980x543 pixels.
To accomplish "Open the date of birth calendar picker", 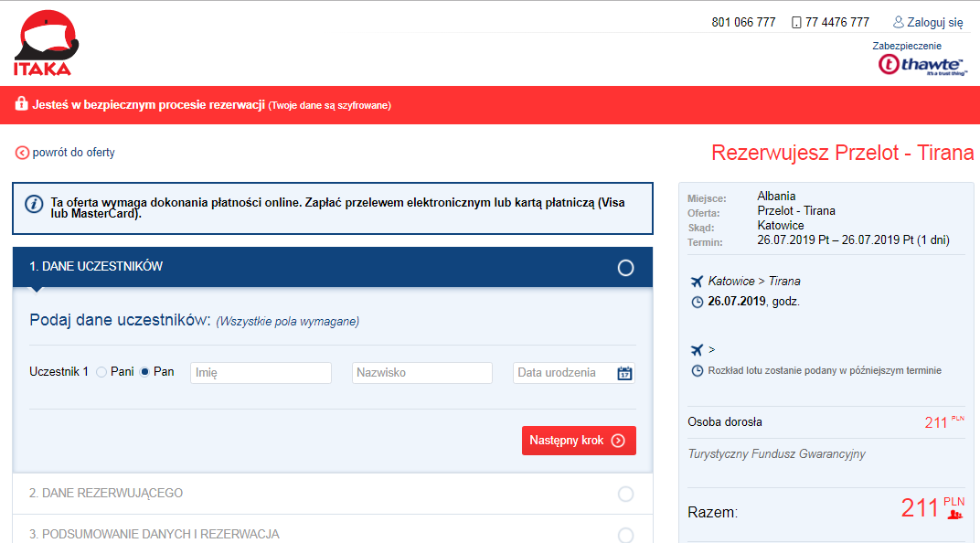I will tap(624, 373).
